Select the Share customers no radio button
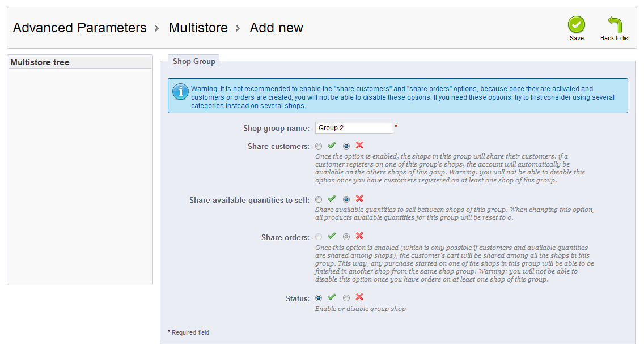The image size is (644, 354). pos(346,146)
